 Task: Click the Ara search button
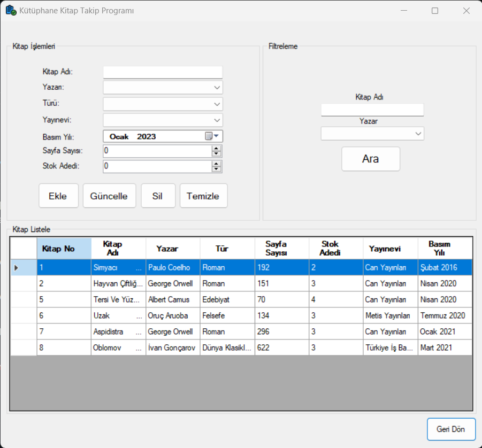371,159
